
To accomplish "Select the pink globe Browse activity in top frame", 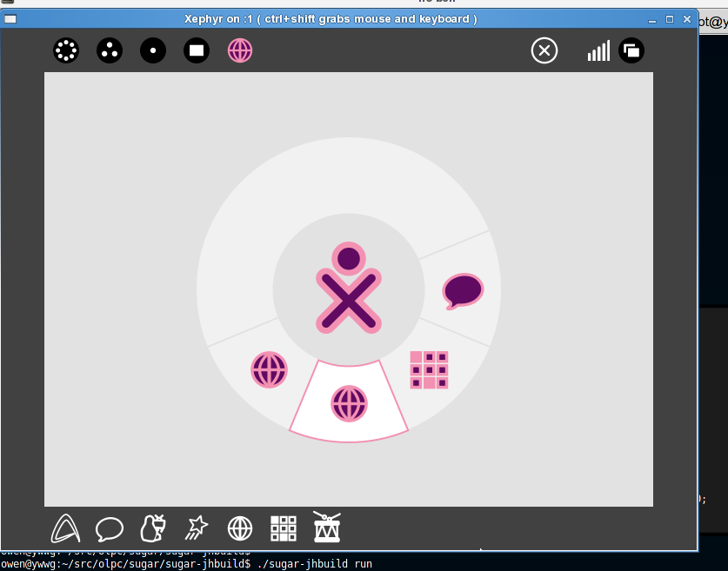I will [240, 50].
